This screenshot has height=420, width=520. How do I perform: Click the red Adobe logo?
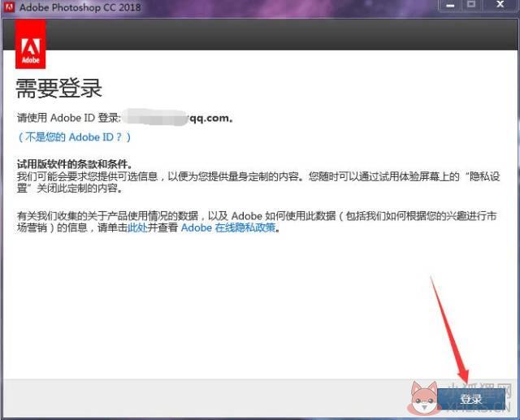pyautogui.click(x=31, y=44)
